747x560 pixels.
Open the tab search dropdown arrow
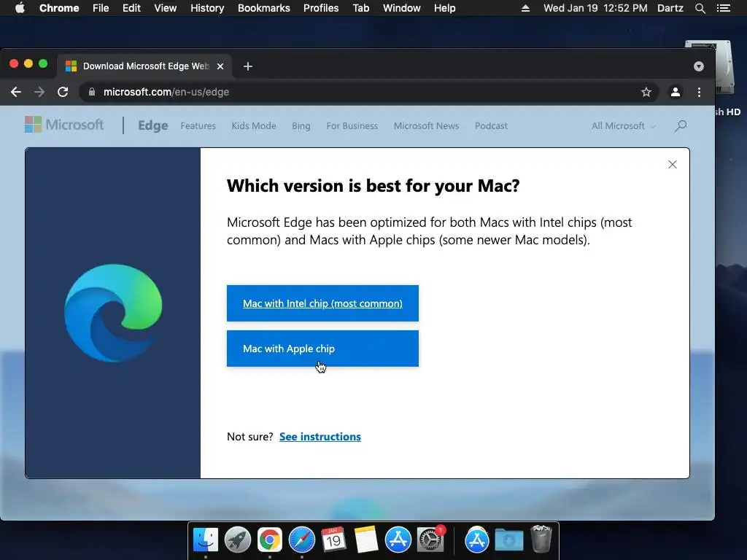pyautogui.click(x=698, y=66)
